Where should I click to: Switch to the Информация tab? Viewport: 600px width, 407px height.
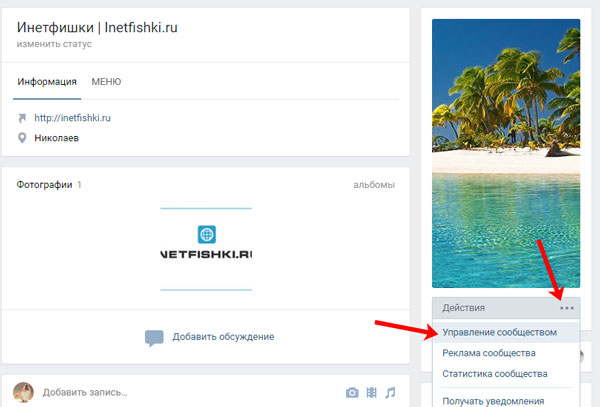[47, 82]
